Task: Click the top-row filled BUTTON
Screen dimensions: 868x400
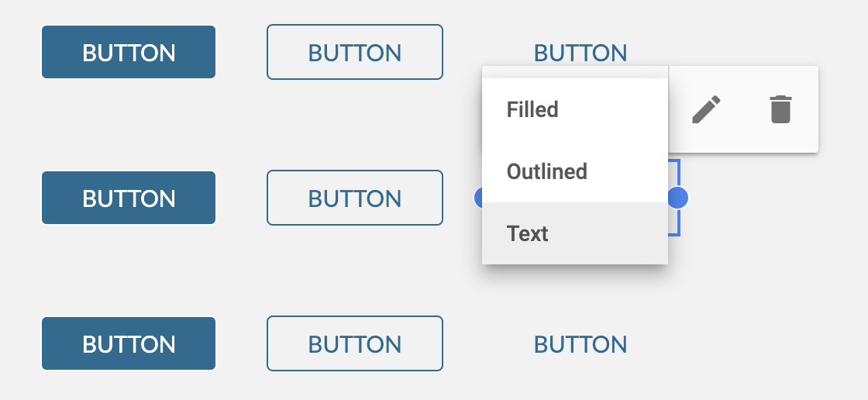Action: [129, 52]
